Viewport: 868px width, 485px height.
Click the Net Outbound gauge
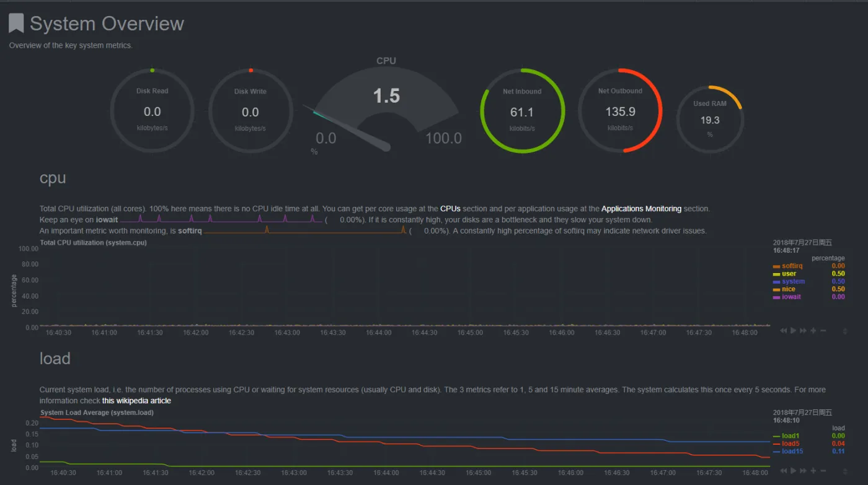(620, 111)
